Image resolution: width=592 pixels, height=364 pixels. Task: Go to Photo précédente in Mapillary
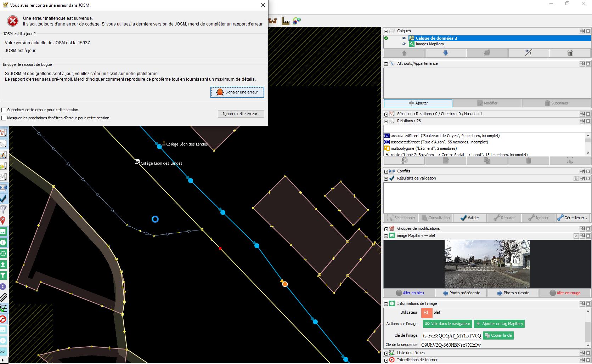click(461, 293)
